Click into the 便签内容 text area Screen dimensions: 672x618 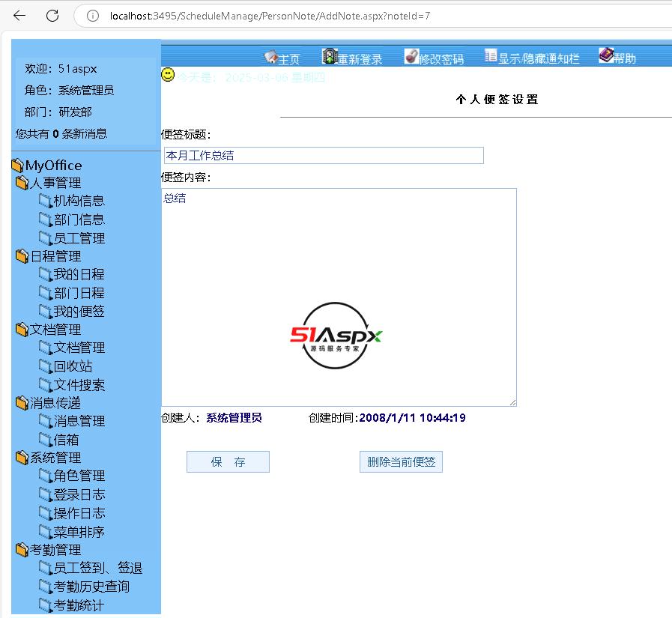click(339, 297)
